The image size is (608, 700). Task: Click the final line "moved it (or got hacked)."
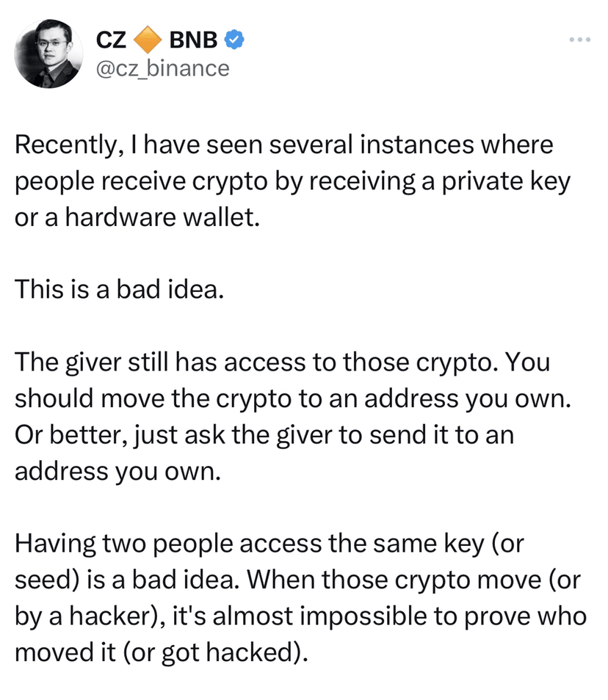(x=162, y=653)
